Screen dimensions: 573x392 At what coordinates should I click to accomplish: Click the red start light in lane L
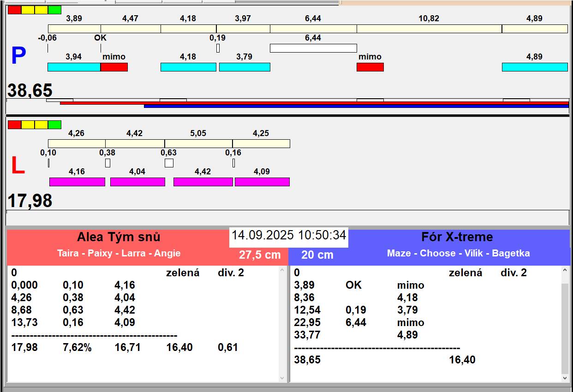pos(14,125)
